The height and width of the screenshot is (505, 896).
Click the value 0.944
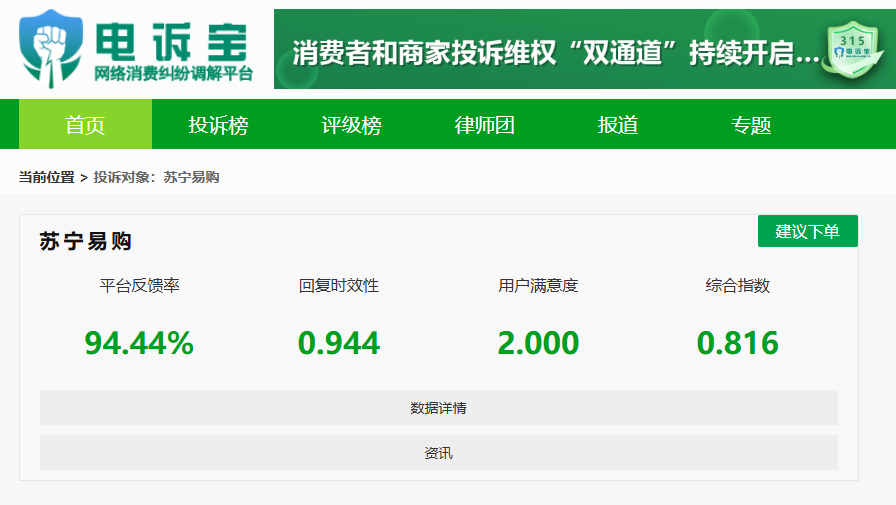click(339, 343)
